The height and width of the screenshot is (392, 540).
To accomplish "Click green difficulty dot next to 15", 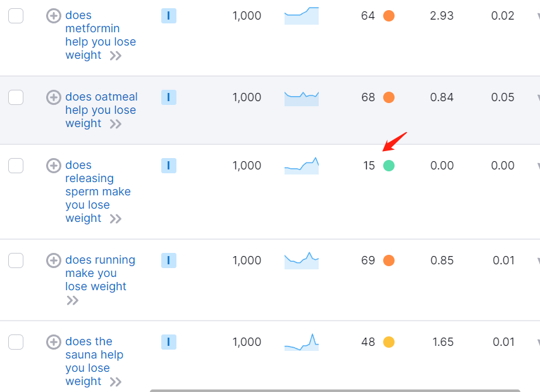I will pos(389,166).
